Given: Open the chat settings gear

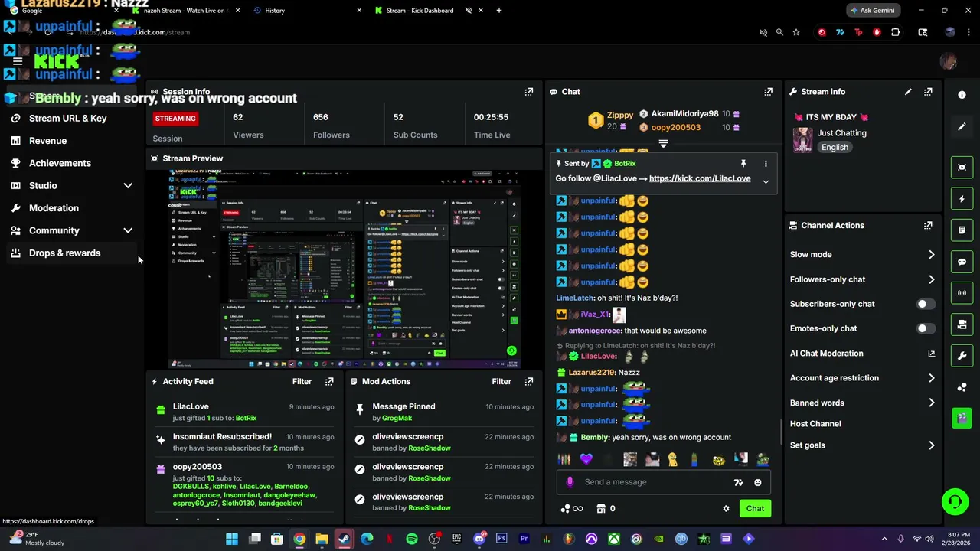Looking at the screenshot, I should [x=726, y=508].
